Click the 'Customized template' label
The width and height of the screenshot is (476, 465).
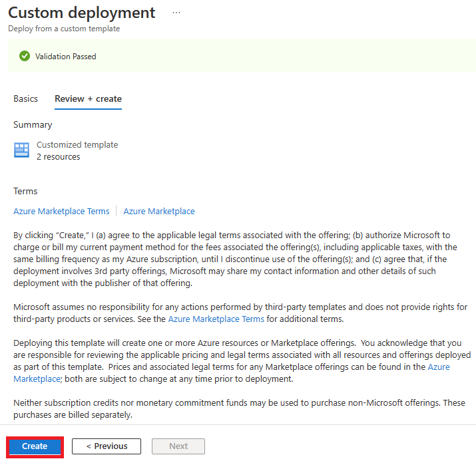pos(77,144)
